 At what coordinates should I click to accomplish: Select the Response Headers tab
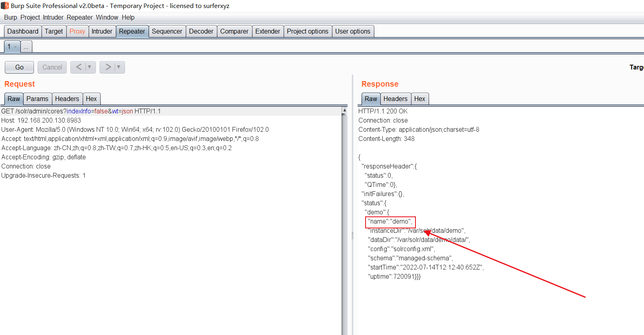(x=396, y=99)
